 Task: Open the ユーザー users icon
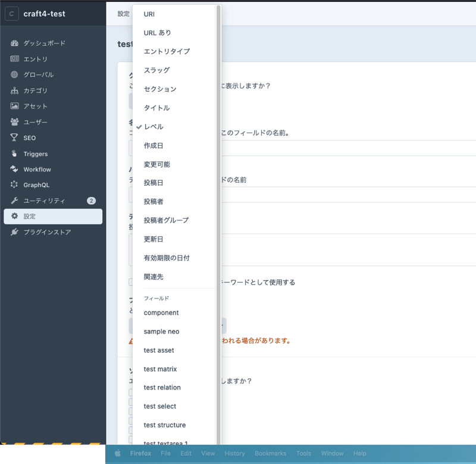pyautogui.click(x=14, y=122)
